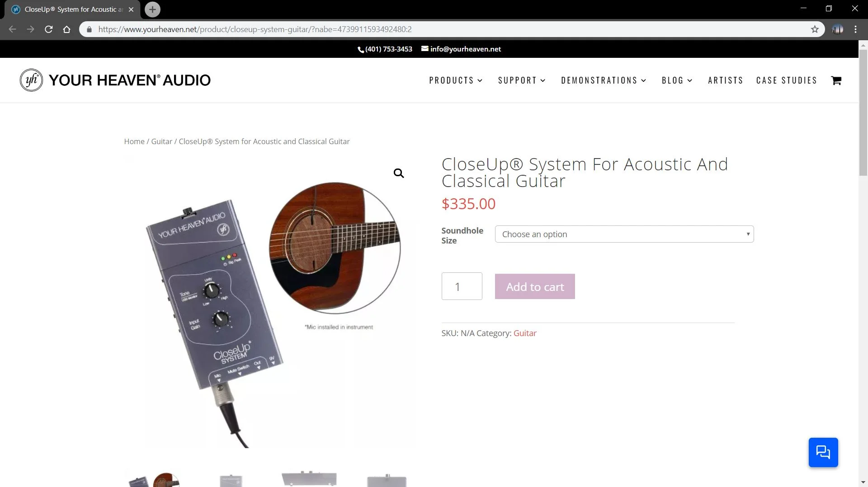Reload the page
This screenshot has height=487, width=868.
tap(49, 29)
